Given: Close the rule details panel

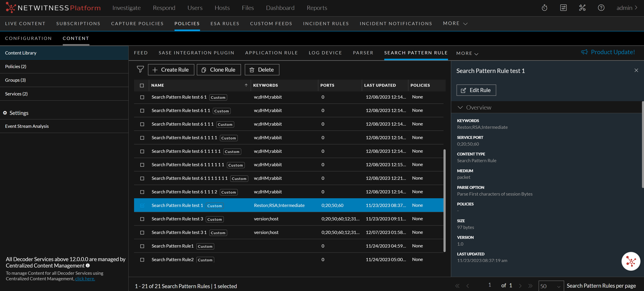Looking at the screenshot, I should click(x=636, y=70).
